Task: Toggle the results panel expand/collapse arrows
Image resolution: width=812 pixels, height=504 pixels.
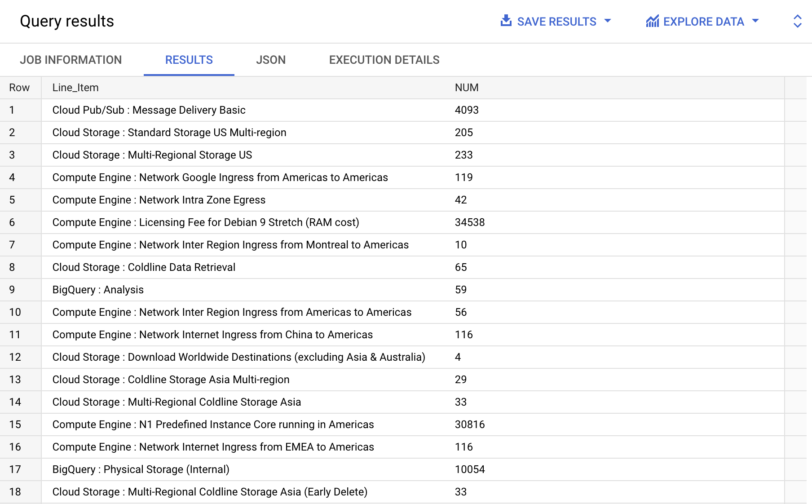Action: click(x=797, y=21)
